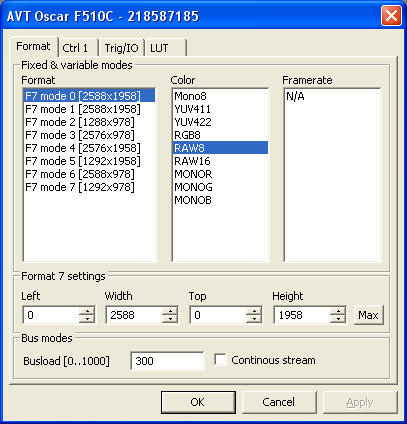Select F7 mode 3 [2576x978]

coord(89,135)
